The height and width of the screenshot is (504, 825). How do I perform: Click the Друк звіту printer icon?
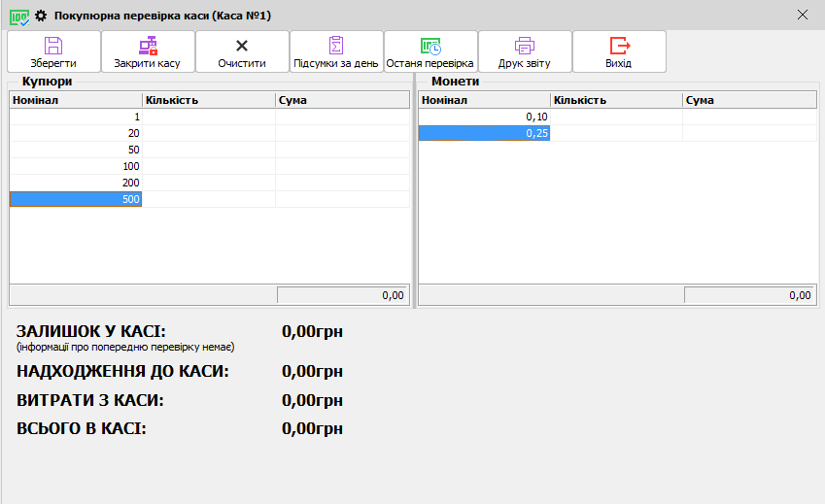[x=525, y=46]
